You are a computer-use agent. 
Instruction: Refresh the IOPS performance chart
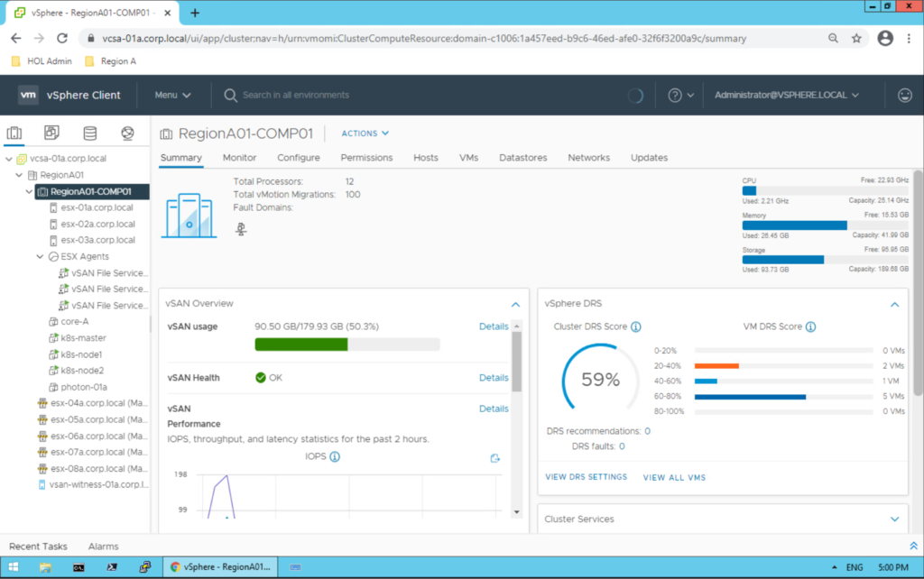point(494,457)
